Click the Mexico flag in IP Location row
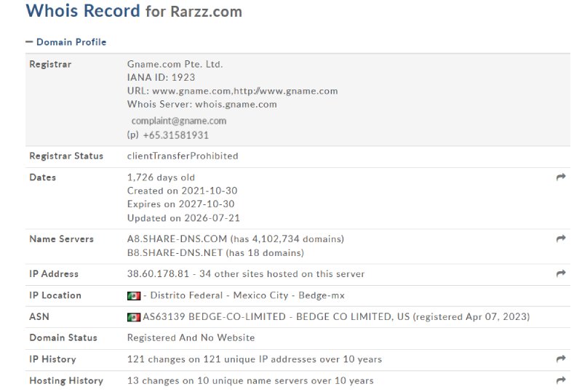582x392 pixels. tap(134, 296)
